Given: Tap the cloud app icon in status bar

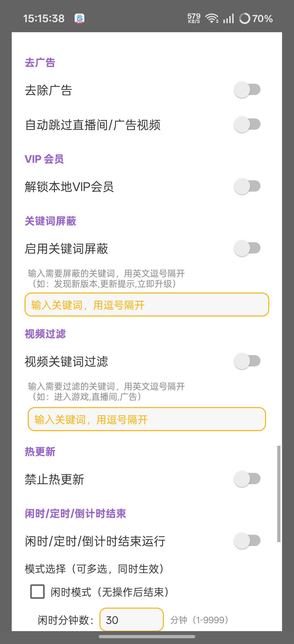Looking at the screenshot, I should [79, 18].
